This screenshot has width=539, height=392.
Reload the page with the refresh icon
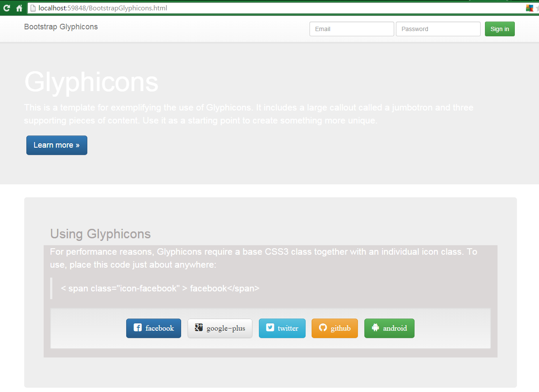click(x=6, y=7)
